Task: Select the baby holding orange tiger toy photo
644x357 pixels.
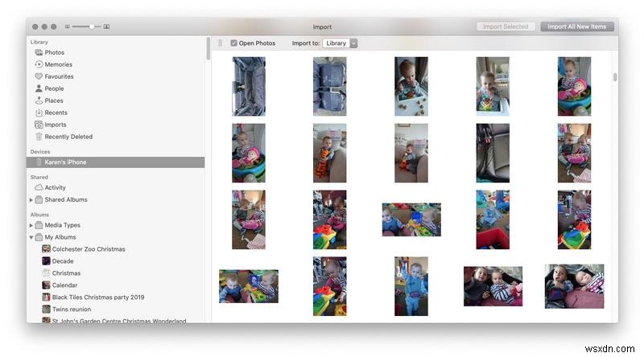Action: click(330, 153)
